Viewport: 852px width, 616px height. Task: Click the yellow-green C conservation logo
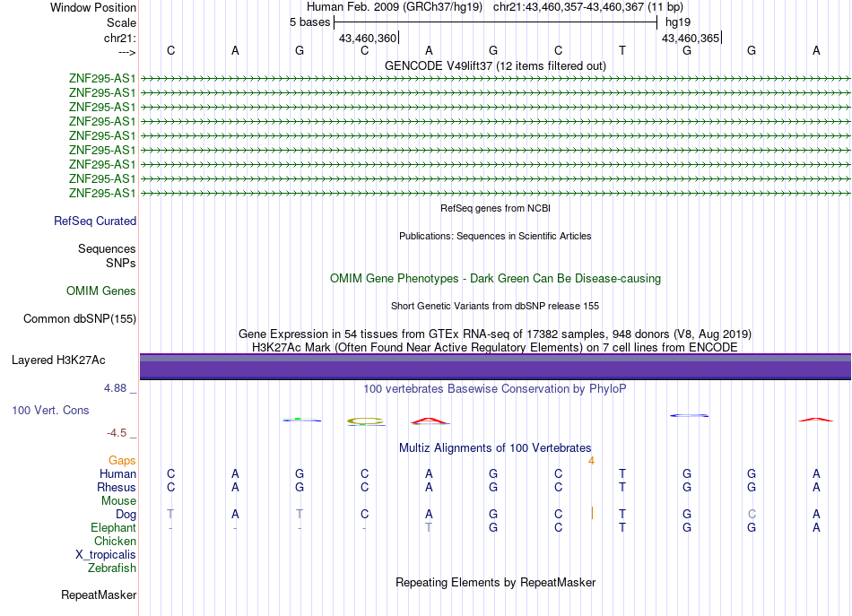click(366, 421)
